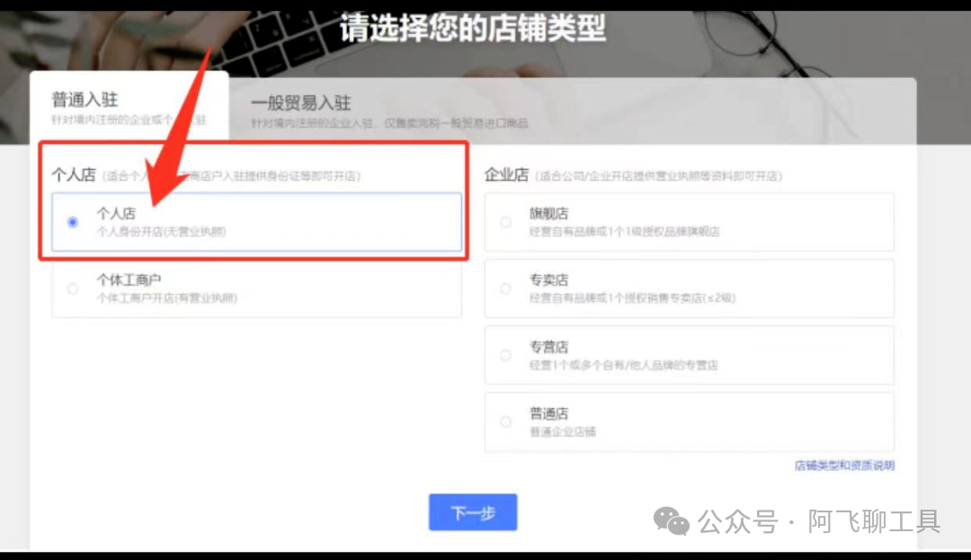Switch to the 普通入驻 tab
This screenshot has height=560, width=971.
(x=129, y=106)
